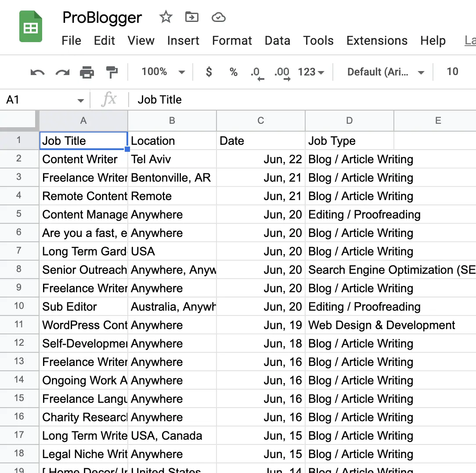Click the Jun, 19 date cell
The image size is (476, 473).
[261, 325]
